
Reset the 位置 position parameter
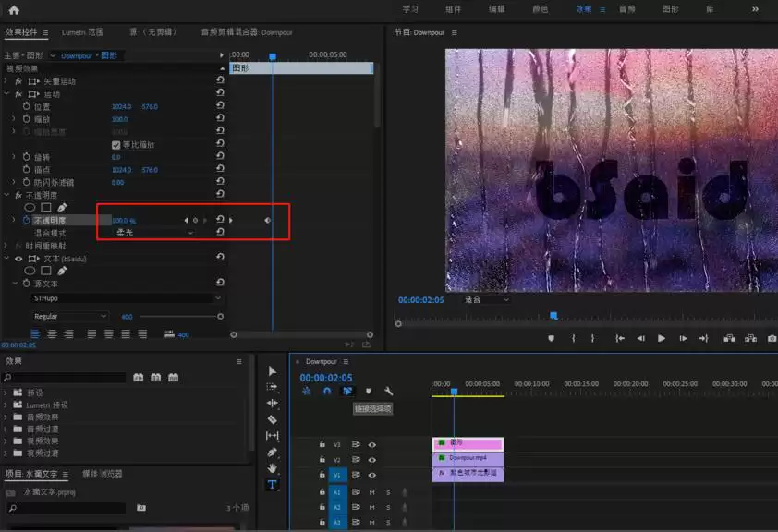(x=220, y=106)
